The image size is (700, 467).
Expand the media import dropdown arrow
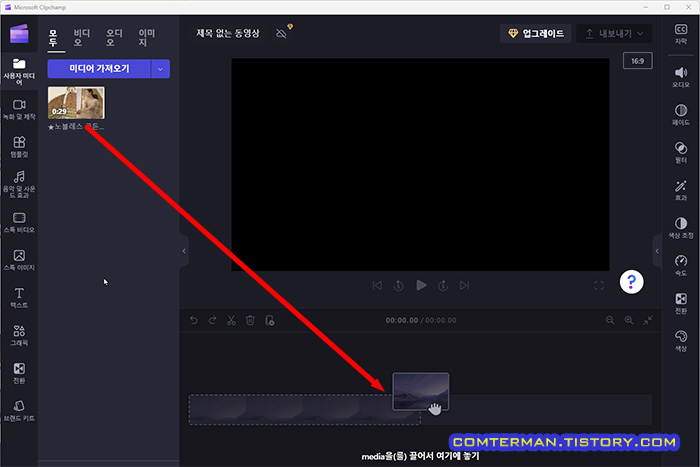point(160,69)
